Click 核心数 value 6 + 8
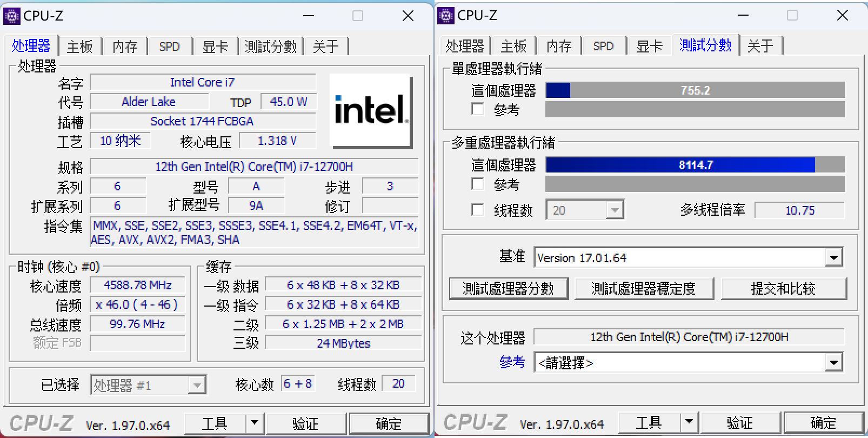The image size is (868, 438). coord(298,384)
